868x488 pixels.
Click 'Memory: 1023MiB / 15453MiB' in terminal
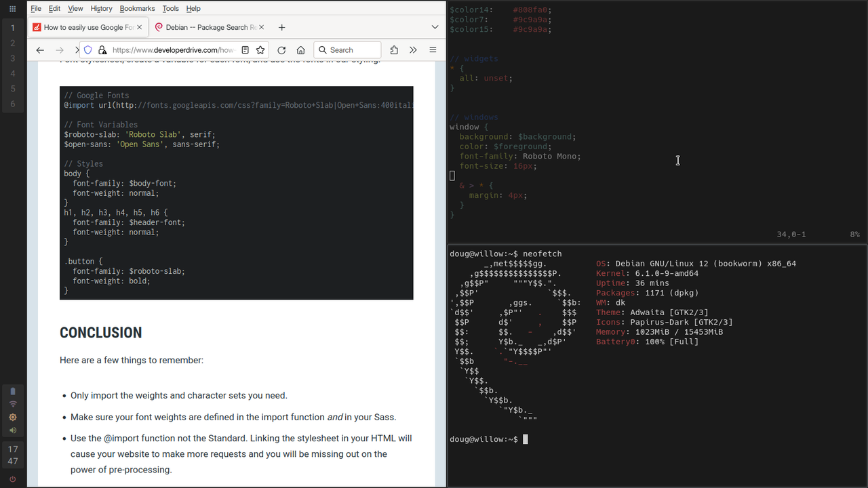pyautogui.click(x=659, y=332)
